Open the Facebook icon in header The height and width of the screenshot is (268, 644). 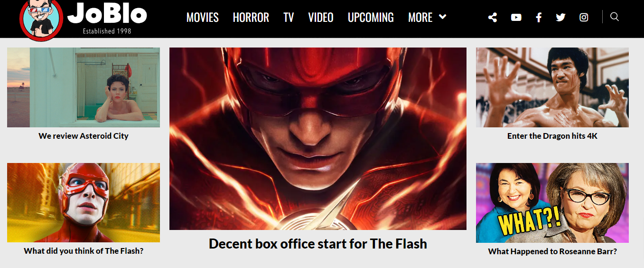coord(539,18)
